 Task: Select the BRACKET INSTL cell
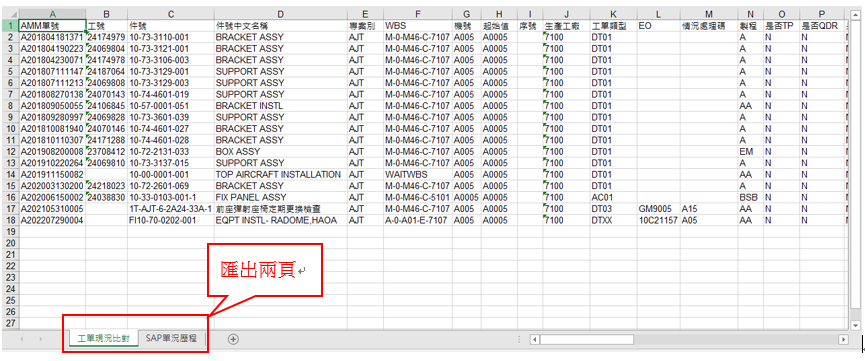click(x=281, y=106)
